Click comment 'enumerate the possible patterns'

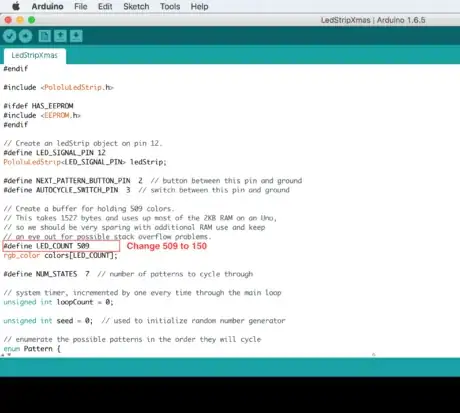[132, 339]
